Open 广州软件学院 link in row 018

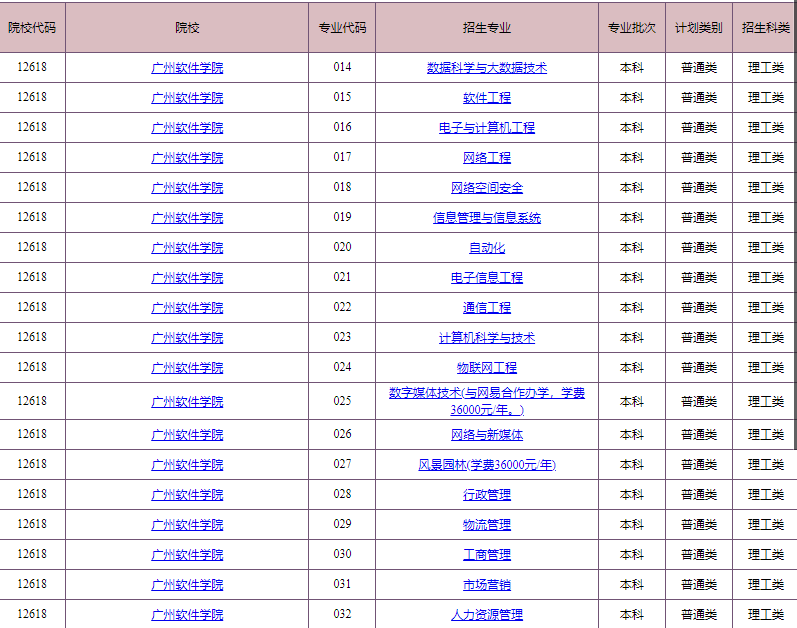pyautogui.click(x=187, y=187)
